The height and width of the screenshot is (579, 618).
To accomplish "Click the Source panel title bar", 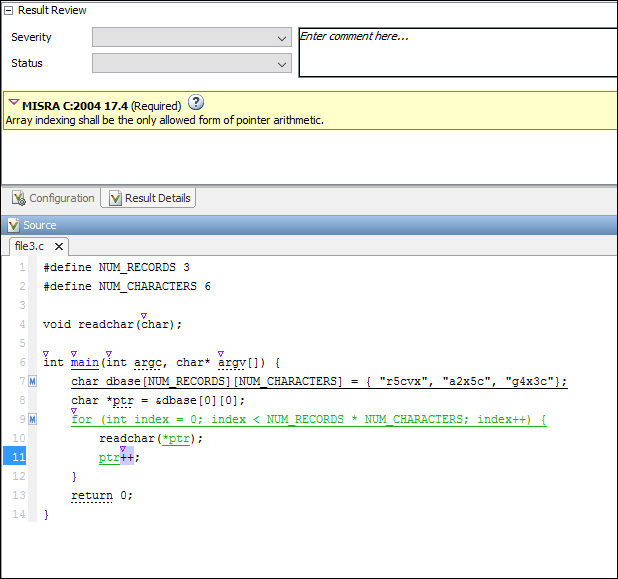I will (x=309, y=225).
